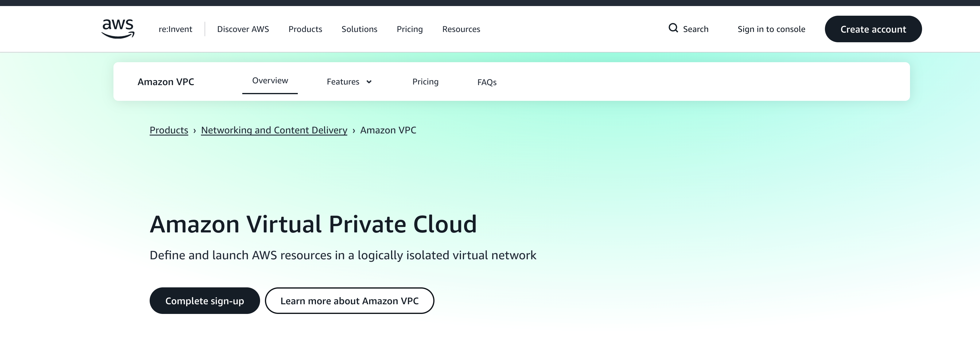The image size is (980, 358).
Task: Open the Features menu in the VPC navigation
Action: tap(343, 82)
